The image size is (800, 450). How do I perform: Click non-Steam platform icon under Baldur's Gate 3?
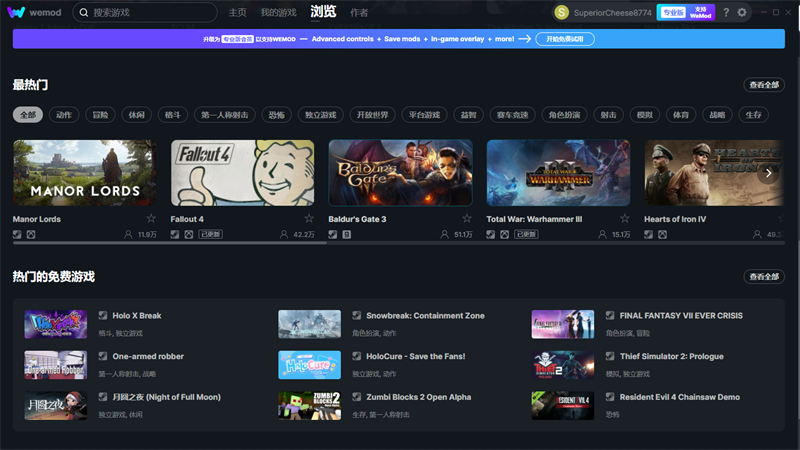click(347, 234)
